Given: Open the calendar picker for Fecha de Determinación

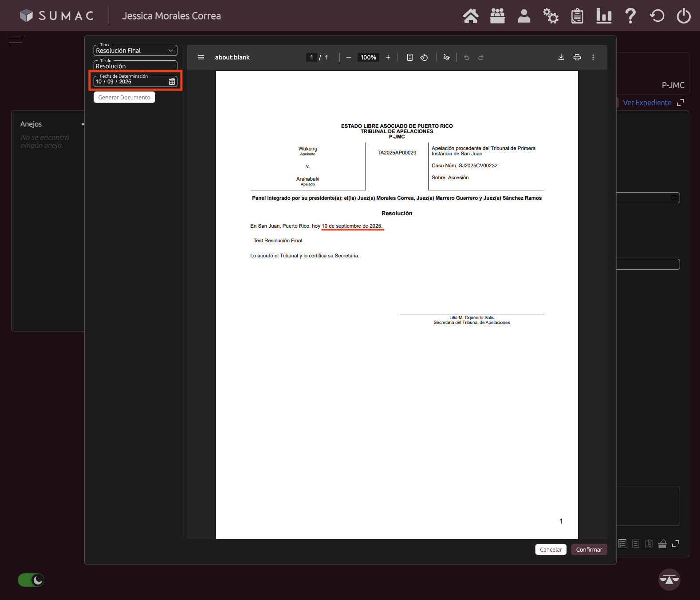Looking at the screenshot, I should click(172, 82).
